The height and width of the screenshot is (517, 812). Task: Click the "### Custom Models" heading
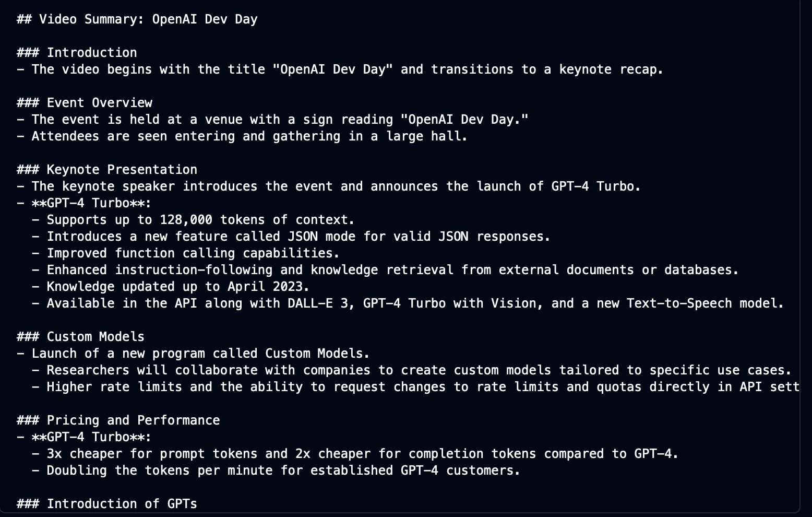tap(80, 337)
